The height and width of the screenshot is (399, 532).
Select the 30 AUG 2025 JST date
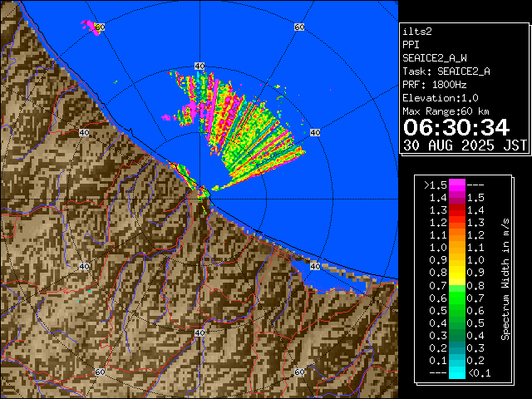(x=465, y=145)
